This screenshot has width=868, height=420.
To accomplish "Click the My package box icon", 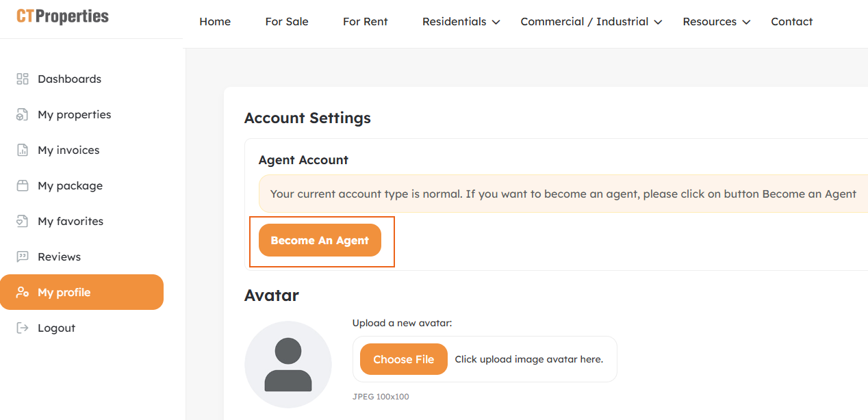I will tap(23, 185).
